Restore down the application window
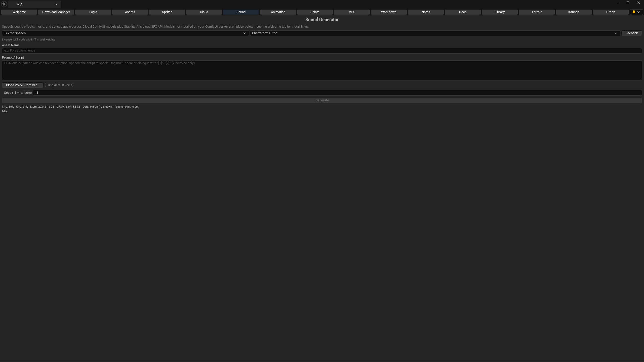644x362 pixels. pos(628,3)
